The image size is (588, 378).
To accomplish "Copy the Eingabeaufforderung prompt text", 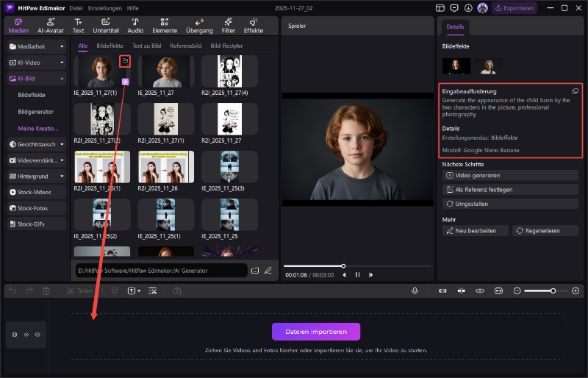I will [575, 91].
